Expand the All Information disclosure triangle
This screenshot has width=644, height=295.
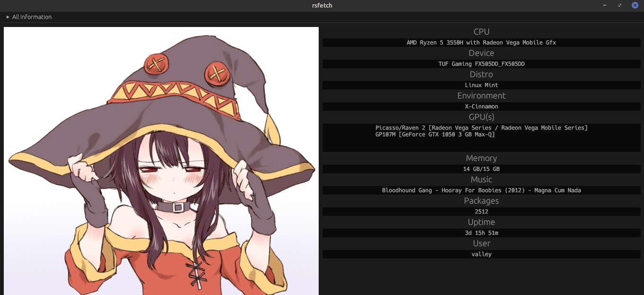pos(8,17)
